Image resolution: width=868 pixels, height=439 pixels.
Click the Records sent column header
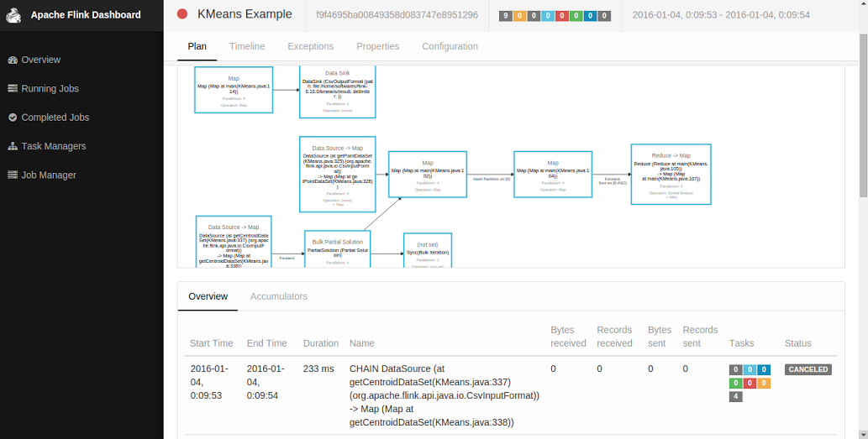pos(700,337)
